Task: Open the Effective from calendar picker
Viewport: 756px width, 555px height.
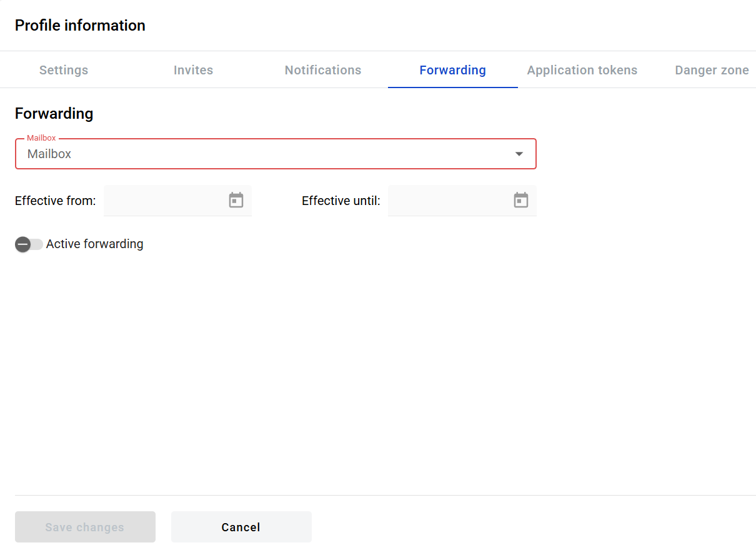Action: pyautogui.click(x=236, y=201)
